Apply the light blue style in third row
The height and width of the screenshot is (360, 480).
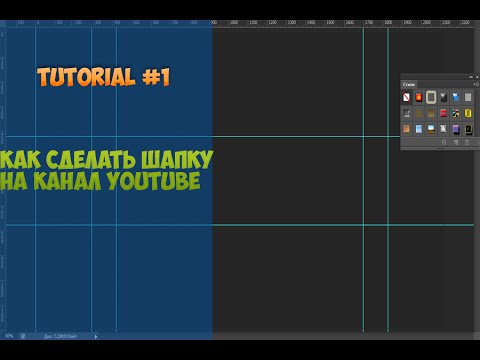pos(419,129)
